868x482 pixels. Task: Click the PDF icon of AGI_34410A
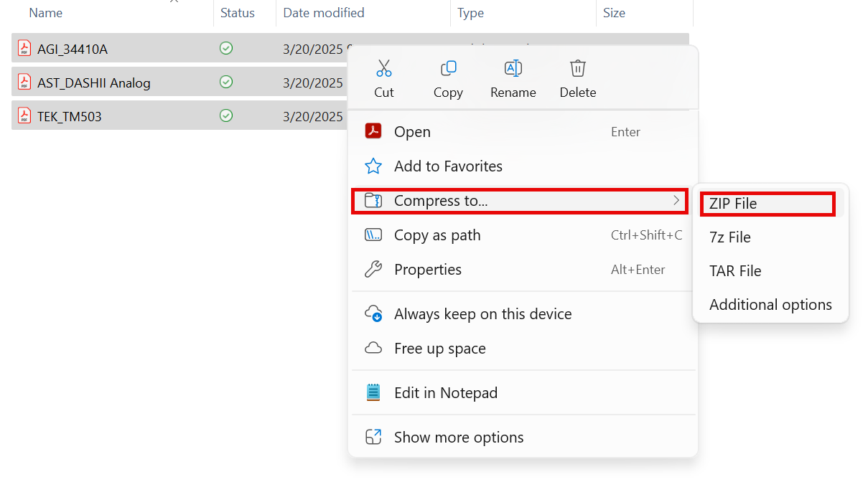(24, 49)
